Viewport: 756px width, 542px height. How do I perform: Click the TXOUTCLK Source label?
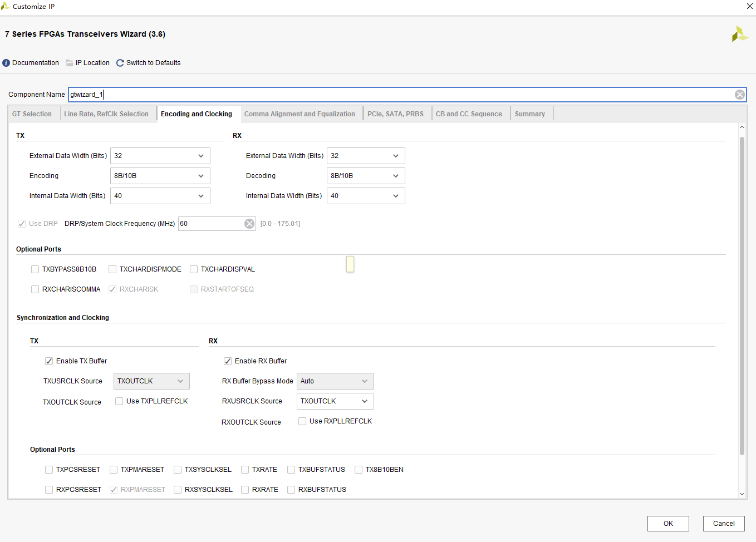[72, 402]
